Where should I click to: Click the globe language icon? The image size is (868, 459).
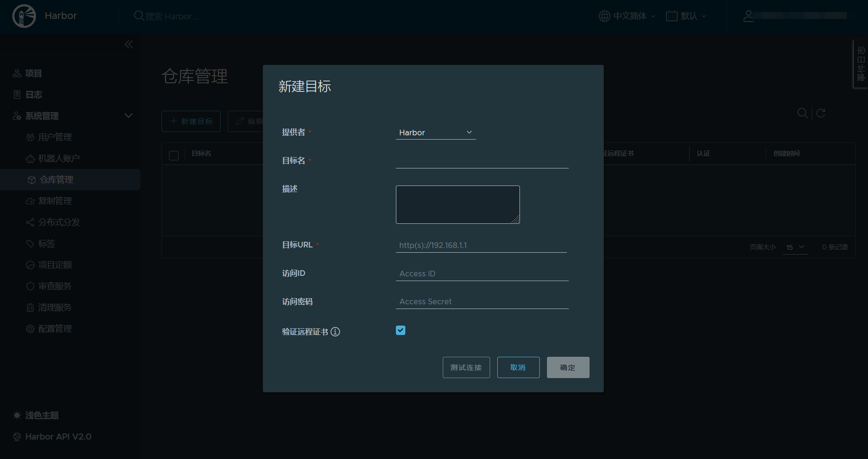tap(604, 16)
